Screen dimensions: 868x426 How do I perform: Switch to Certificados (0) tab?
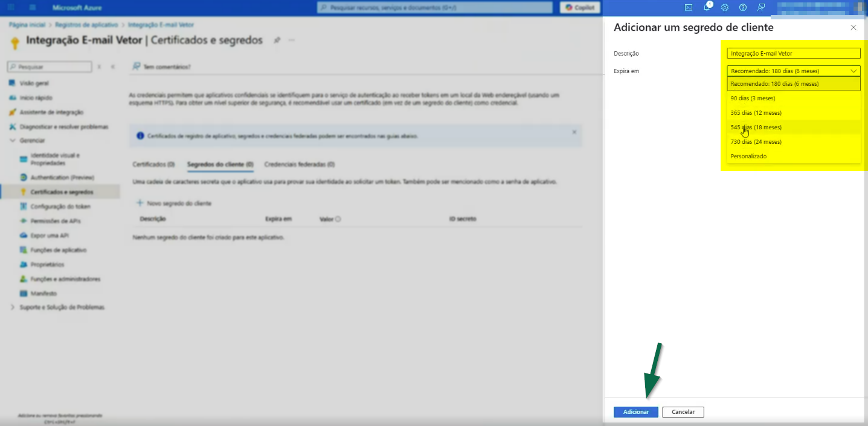tap(153, 164)
